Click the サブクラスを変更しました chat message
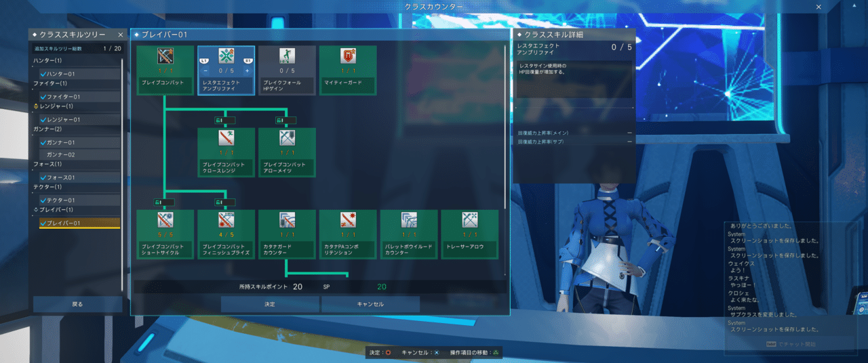The image size is (868, 363). 763,314
